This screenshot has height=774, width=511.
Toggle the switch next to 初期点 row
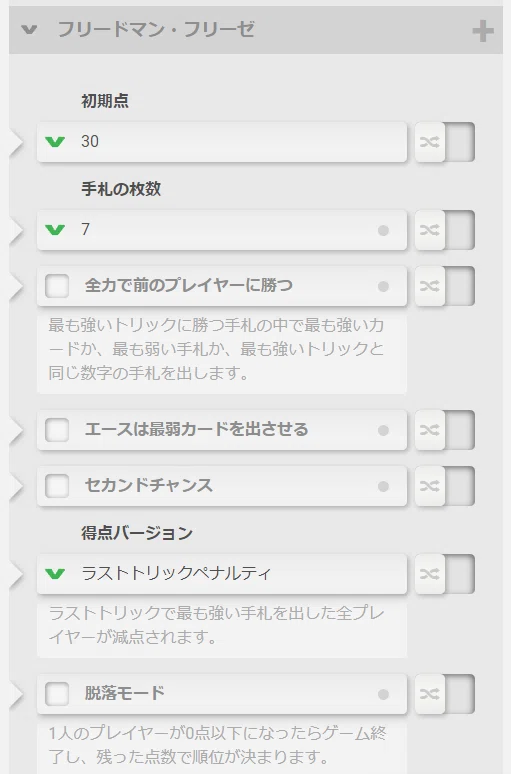460,142
